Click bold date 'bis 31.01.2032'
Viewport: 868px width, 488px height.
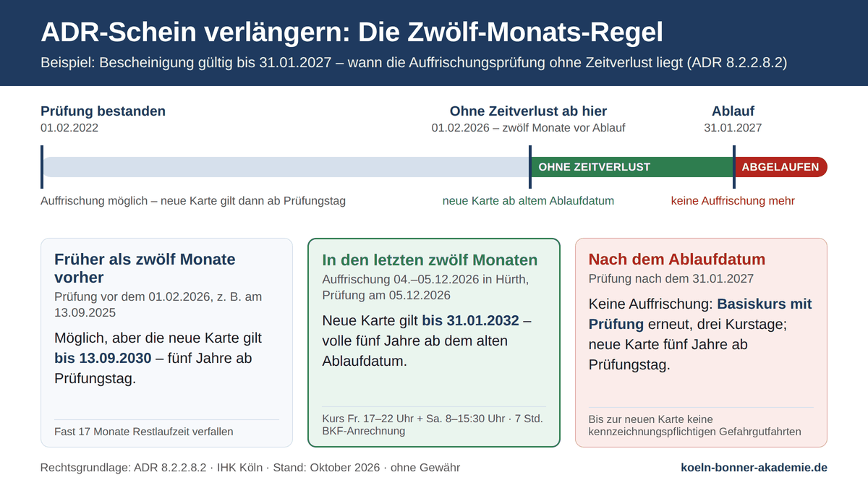[471, 320]
